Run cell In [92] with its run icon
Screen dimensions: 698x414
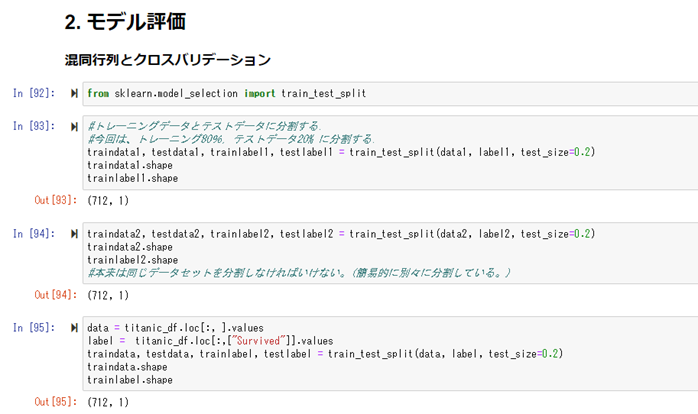point(74,93)
